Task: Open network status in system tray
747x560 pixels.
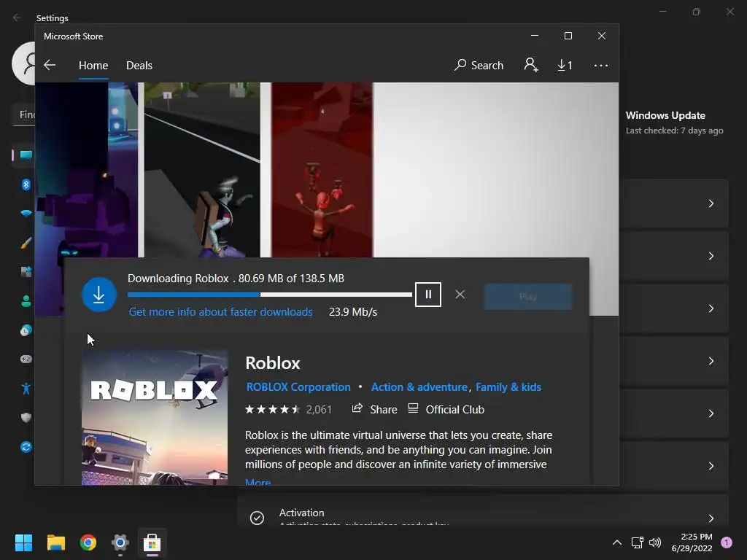Action: (637, 542)
